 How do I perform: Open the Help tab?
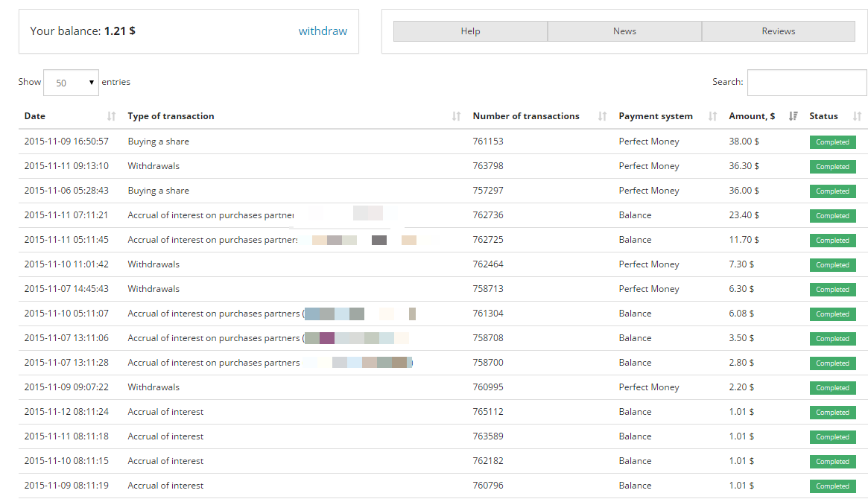pyautogui.click(x=470, y=31)
